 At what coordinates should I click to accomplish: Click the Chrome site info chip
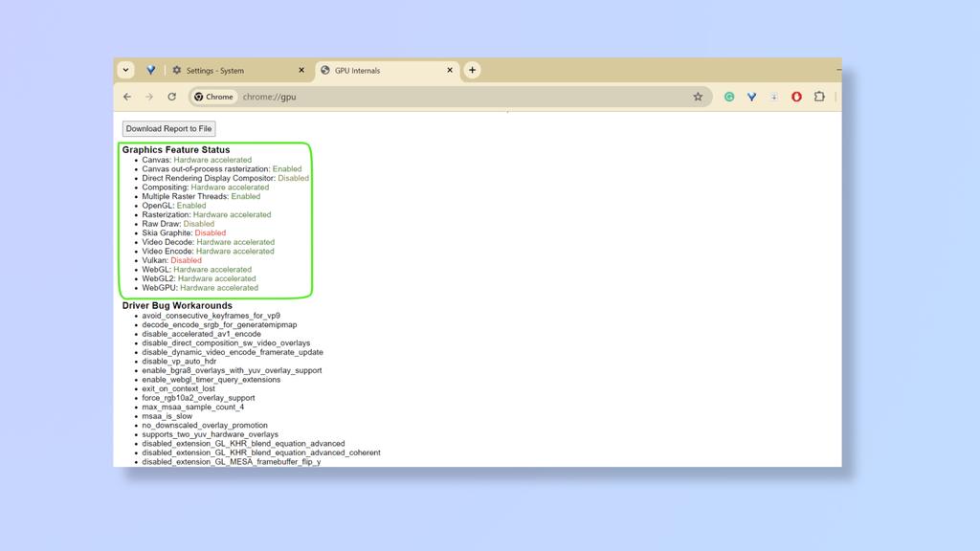click(x=212, y=97)
